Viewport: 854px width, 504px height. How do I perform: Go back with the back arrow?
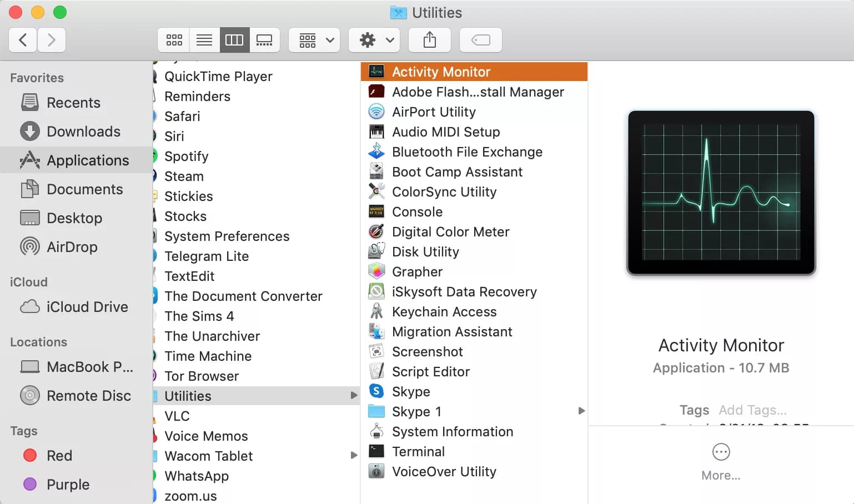[23, 40]
